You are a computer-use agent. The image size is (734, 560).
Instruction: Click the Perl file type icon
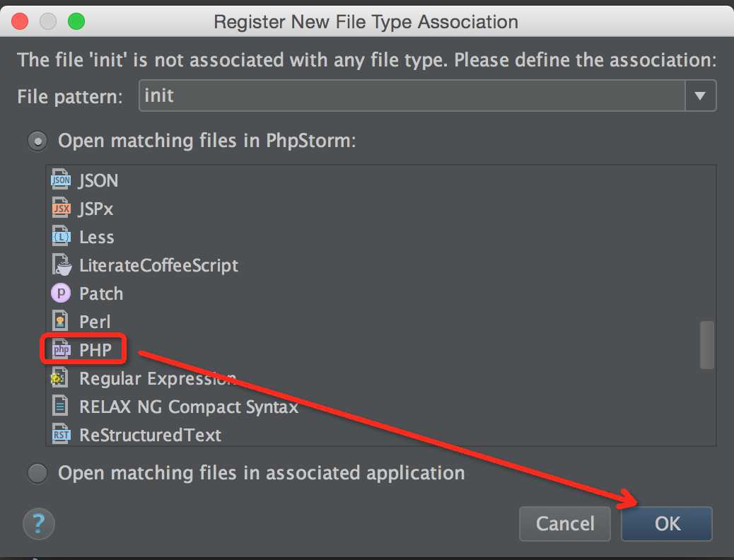click(62, 322)
